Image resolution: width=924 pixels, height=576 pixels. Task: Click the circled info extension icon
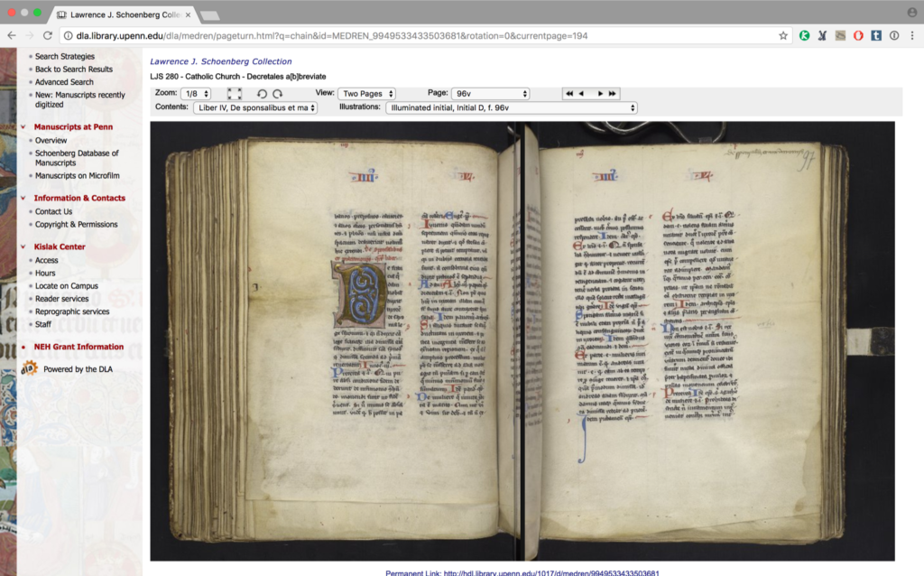[x=894, y=36]
